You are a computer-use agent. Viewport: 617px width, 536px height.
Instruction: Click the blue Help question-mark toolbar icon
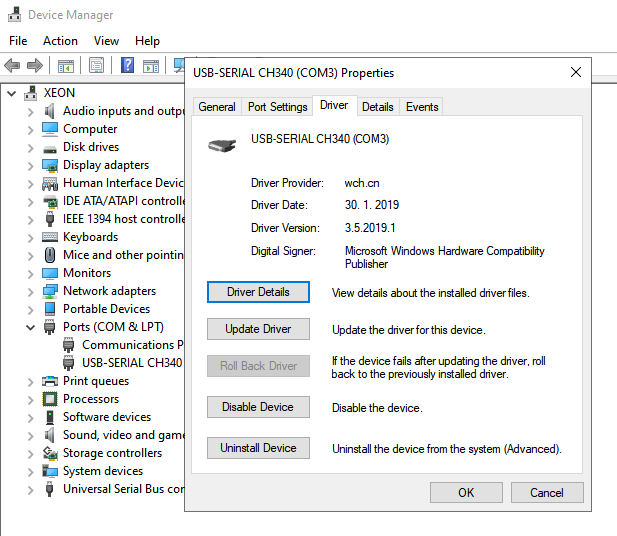click(127, 65)
